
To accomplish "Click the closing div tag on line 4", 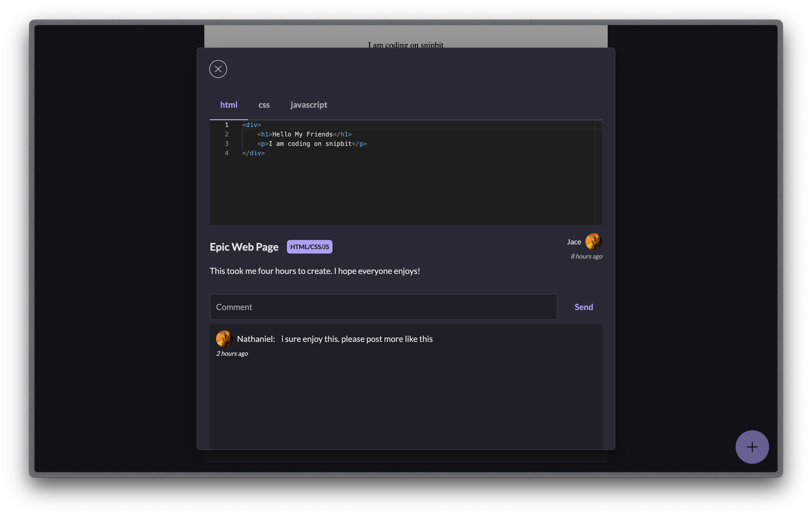I will [x=253, y=153].
